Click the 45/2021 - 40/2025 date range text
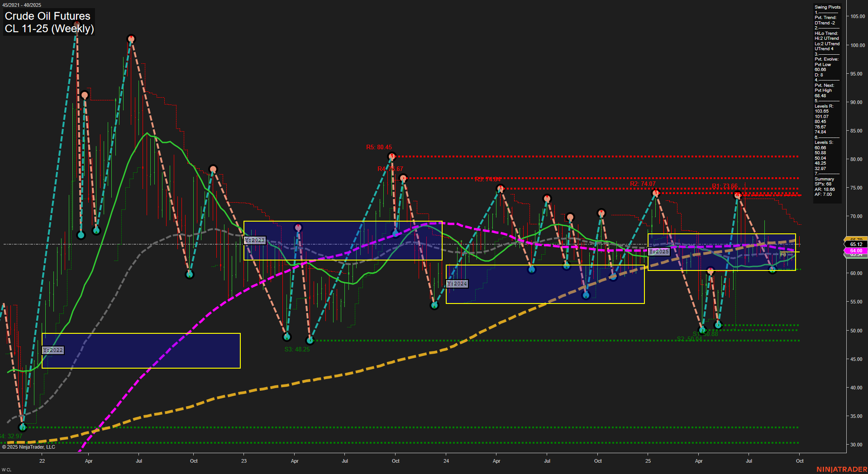This screenshot has height=474, width=868. click(x=21, y=5)
